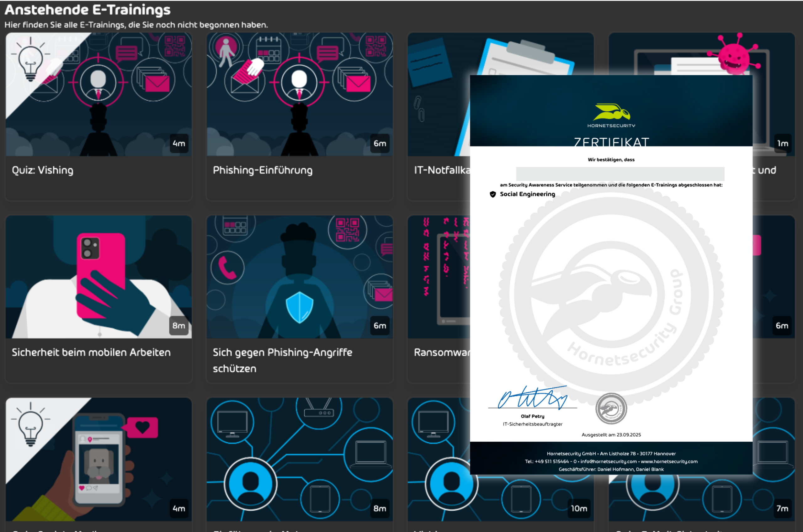Viewport: 803px width, 532px height.
Task: Click the 10m duration badge on the bottom row
Action: (x=578, y=508)
